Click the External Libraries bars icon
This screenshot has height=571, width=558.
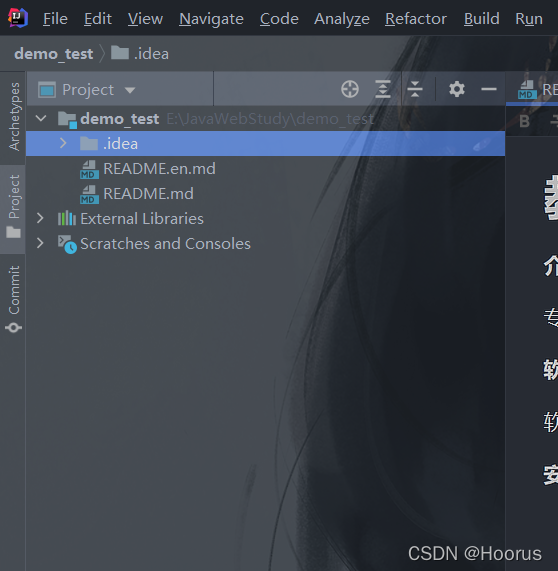(67, 218)
